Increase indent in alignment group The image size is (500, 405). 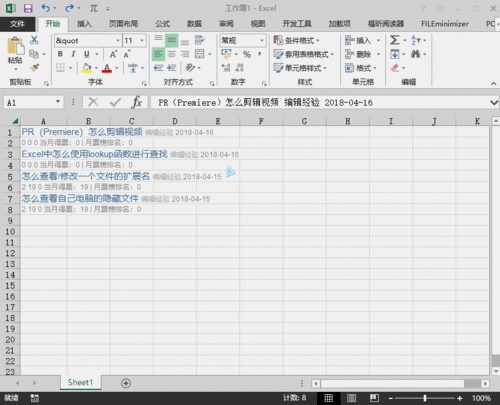(172, 68)
